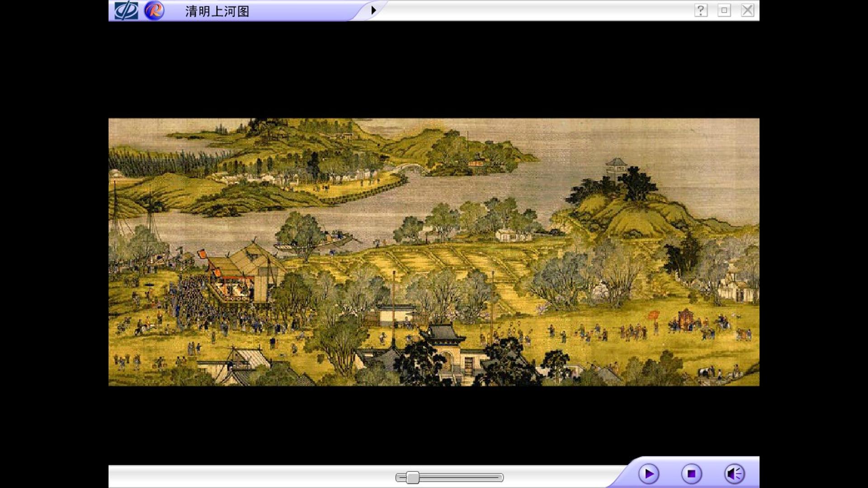
Task: Click the hilltop pavilion in the painting
Action: click(x=616, y=168)
